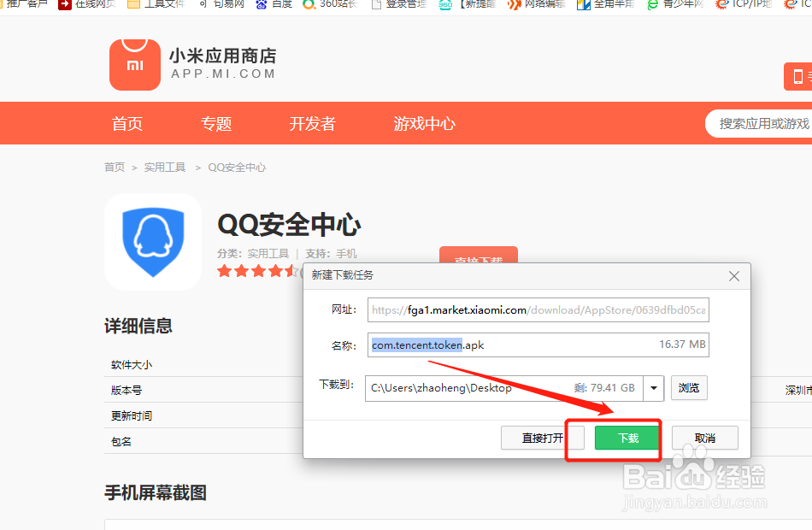Open the 青少年网 bookmark
This screenshot has height=530, width=812.
click(x=675, y=4)
